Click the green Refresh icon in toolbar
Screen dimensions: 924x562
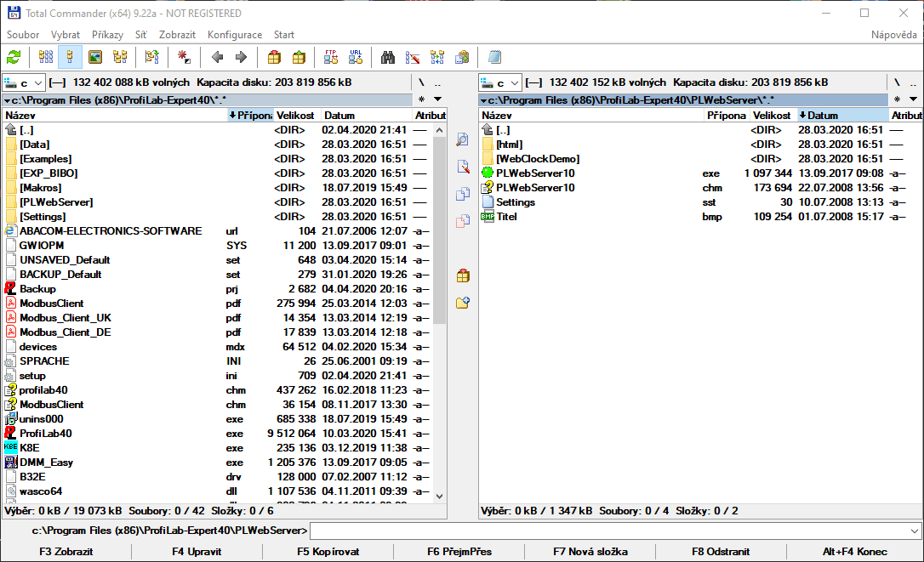(x=14, y=58)
